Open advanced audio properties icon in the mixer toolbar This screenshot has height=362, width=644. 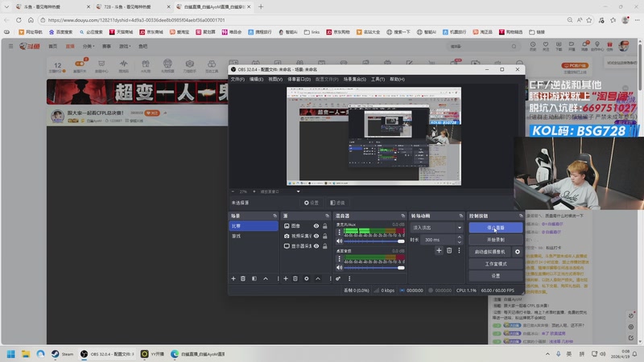338,278
